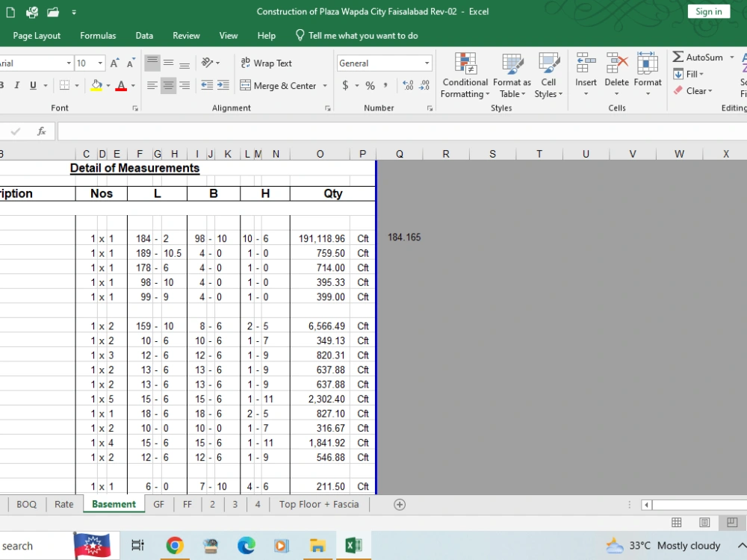The width and height of the screenshot is (747, 560).
Task: Click Decrease Indent icon
Action: 207,85
